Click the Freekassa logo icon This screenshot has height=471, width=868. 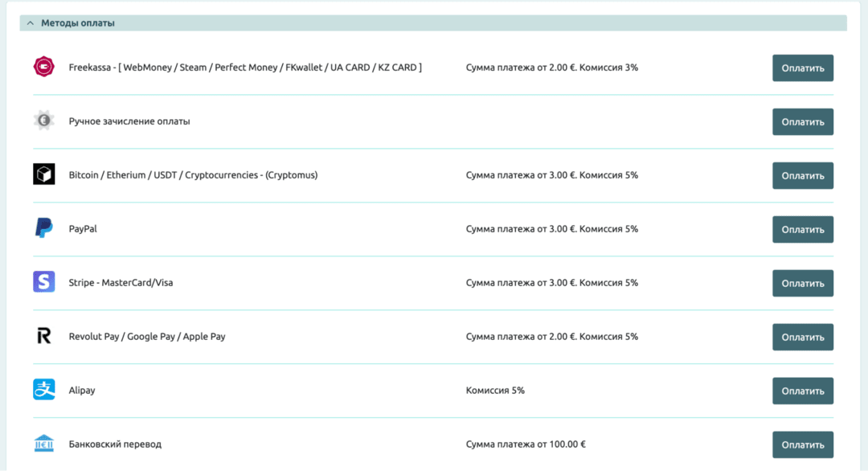point(43,68)
